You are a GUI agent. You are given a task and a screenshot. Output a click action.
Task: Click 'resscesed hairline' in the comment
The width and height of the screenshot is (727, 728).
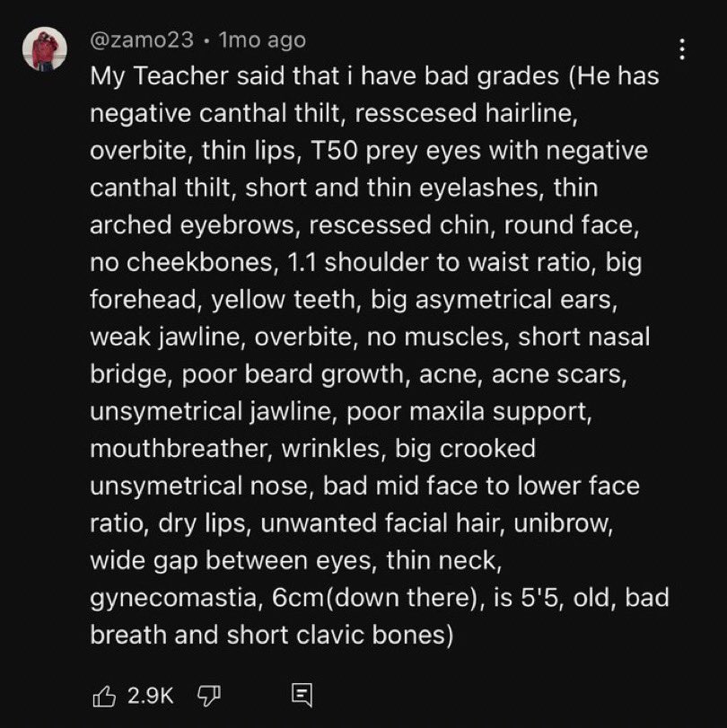[x=467, y=114]
